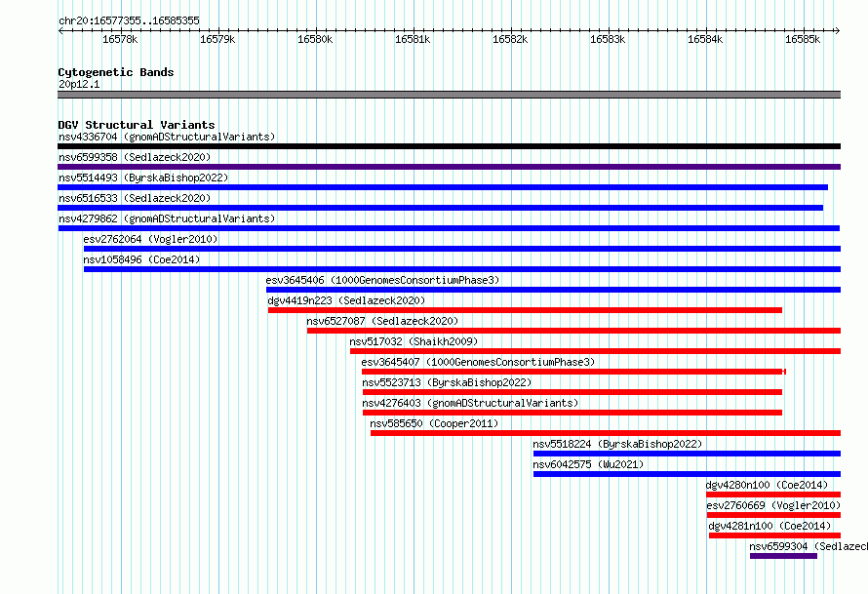
Task: Click red bar under dgv4281n100
Action: [x=775, y=535]
